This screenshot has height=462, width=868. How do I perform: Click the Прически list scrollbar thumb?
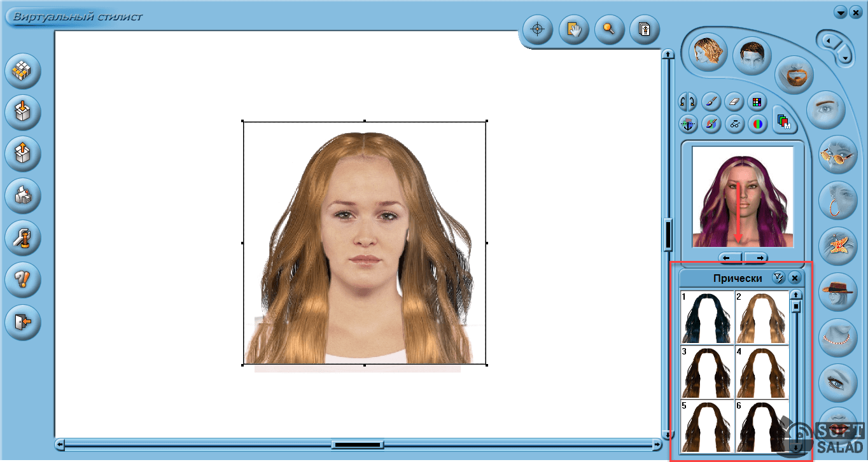796,306
